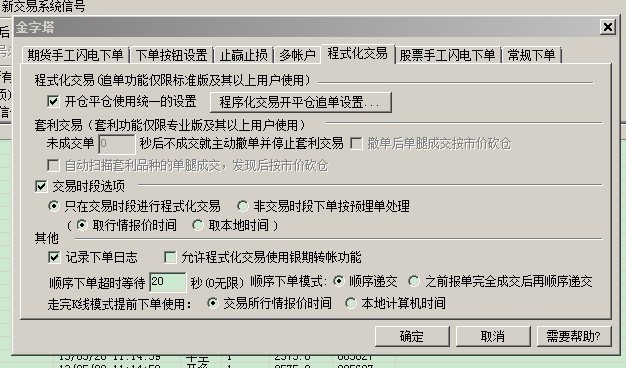Choose 取本地时间 radio option

pos(198,225)
